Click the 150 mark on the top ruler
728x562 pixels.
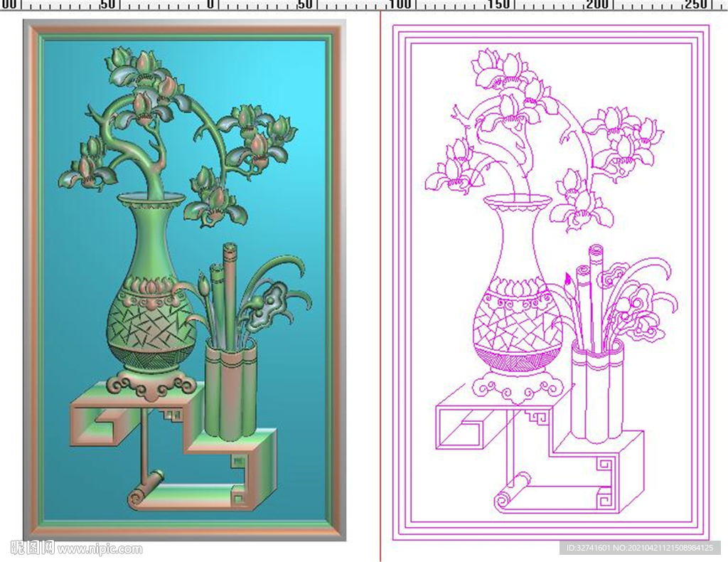coord(499,5)
